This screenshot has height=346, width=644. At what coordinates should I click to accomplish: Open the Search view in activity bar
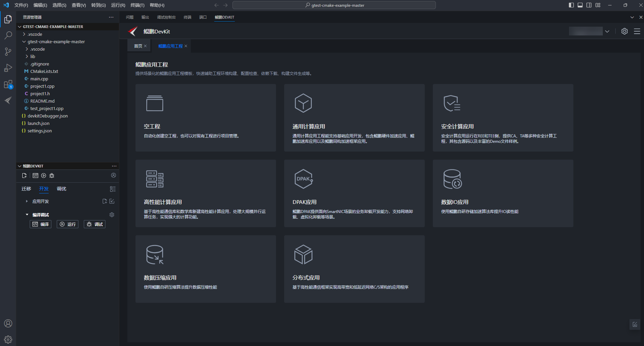point(8,35)
